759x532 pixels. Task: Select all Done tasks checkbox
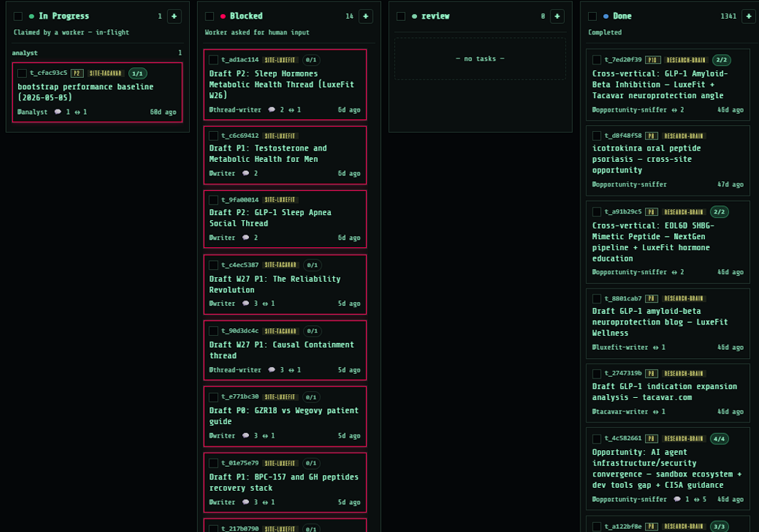click(592, 16)
